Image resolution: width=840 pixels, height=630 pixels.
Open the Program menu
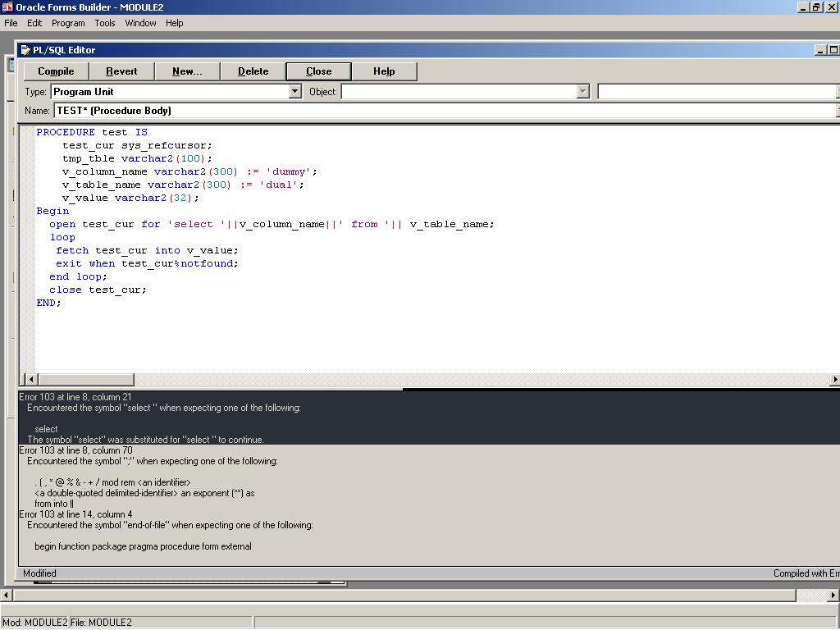[68, 23]
